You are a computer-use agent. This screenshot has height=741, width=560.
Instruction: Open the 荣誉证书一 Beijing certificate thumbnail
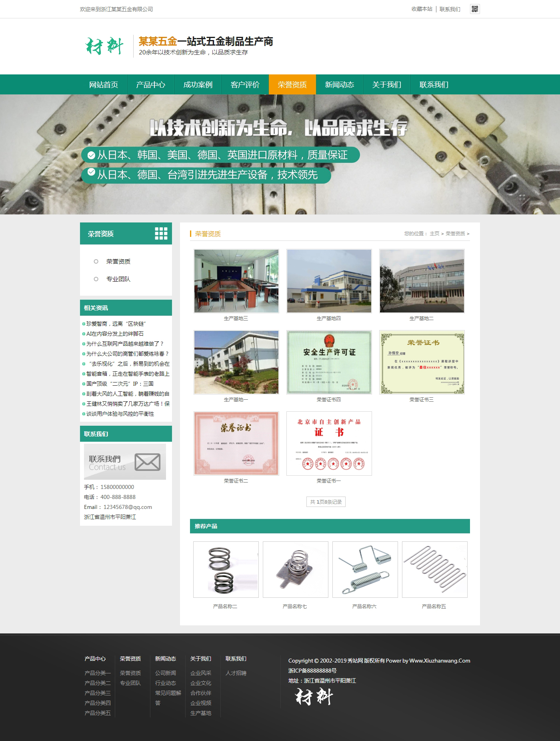[x=329, y=443]
